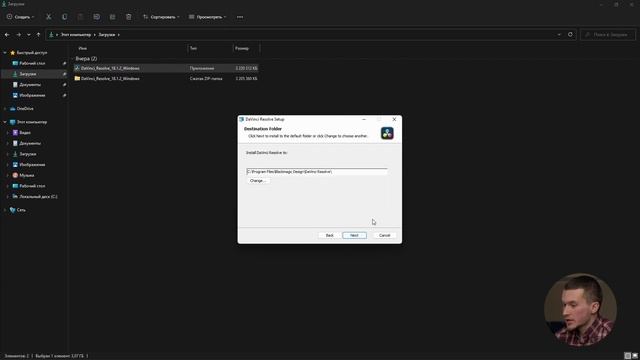Expand the OneDrive tree node
Viewport: 640px width, 360px height.
click(5, 109)
